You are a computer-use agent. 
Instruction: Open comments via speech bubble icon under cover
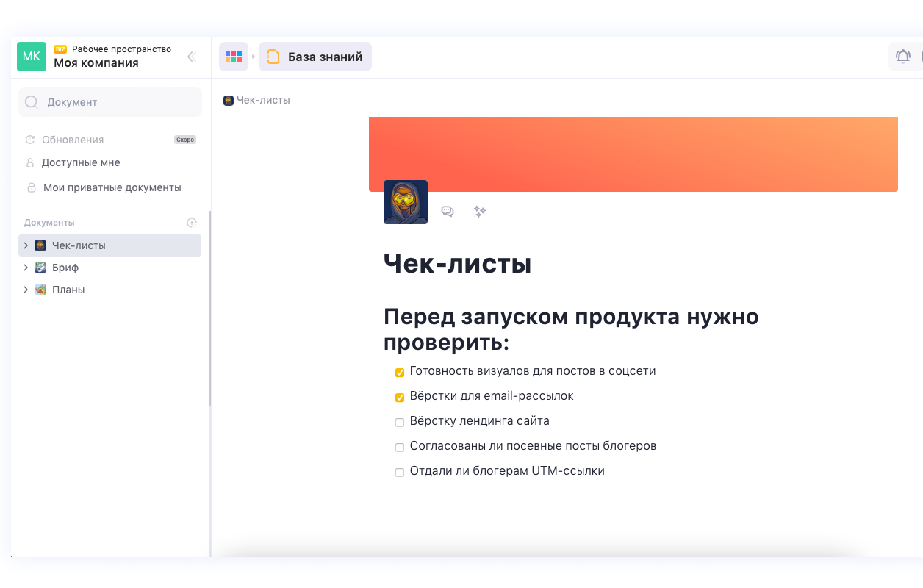click(x=448, y=212)
